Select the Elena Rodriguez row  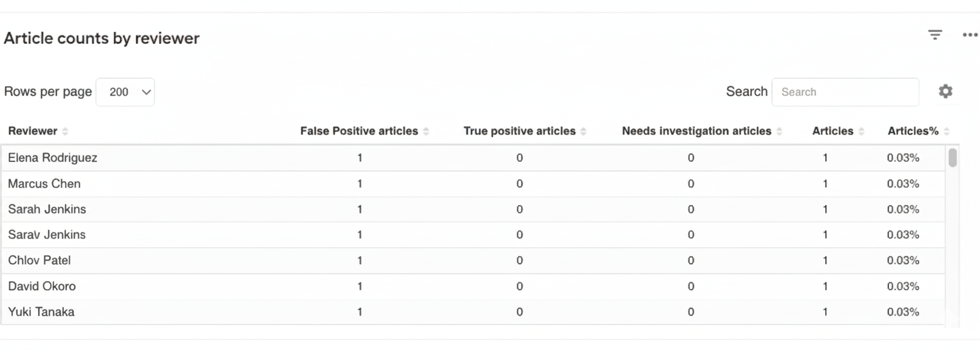[473, 158]
